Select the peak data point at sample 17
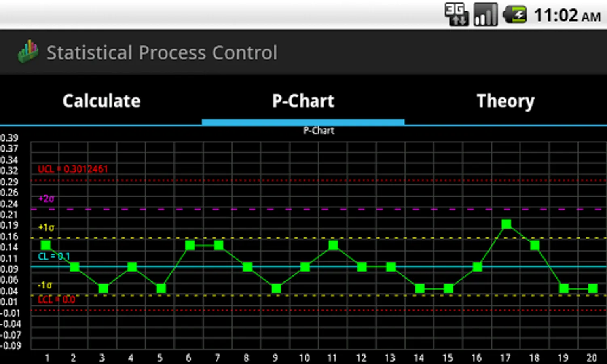This screenshot has width=607, height=364. tap(506, 224)
